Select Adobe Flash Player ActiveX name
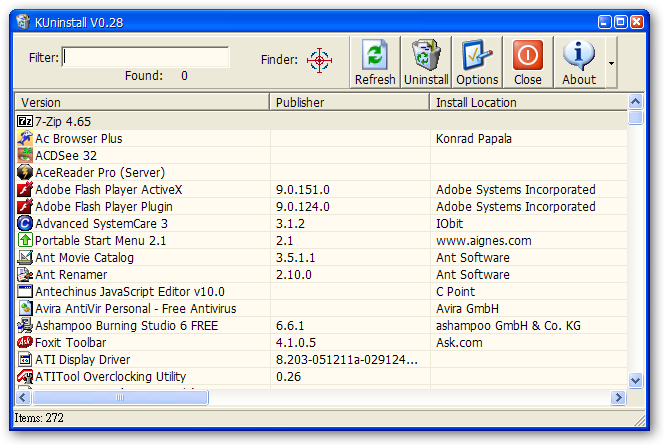Screen dimensions: 664x445 [109, 189]
